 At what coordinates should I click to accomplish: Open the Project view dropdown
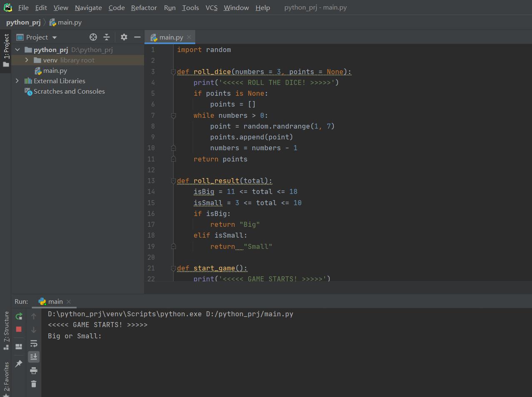(55, 37)
